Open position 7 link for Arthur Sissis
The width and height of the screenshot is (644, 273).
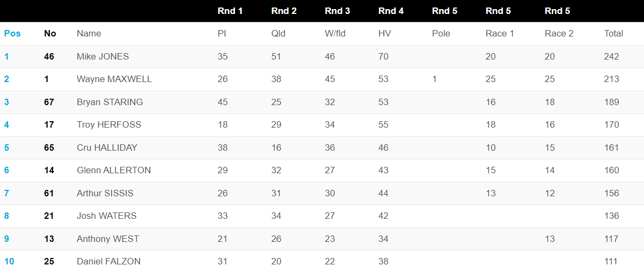pyautogui.click(x=6, y=193)
